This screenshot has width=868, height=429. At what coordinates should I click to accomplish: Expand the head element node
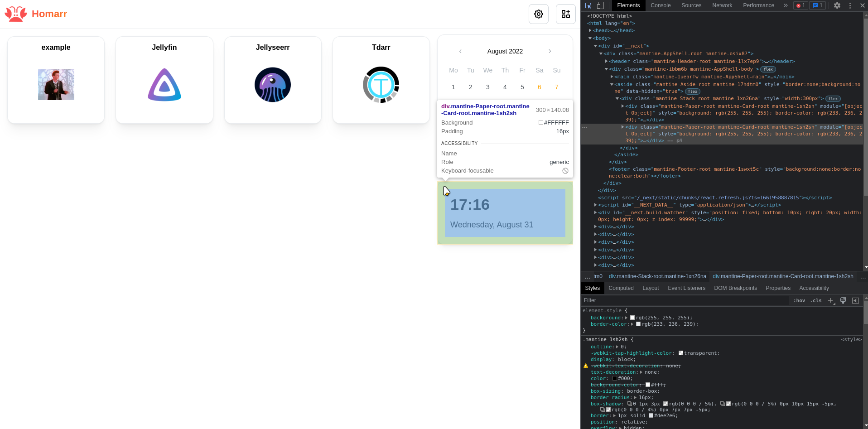pyautogui.click(x=590, y=30)
